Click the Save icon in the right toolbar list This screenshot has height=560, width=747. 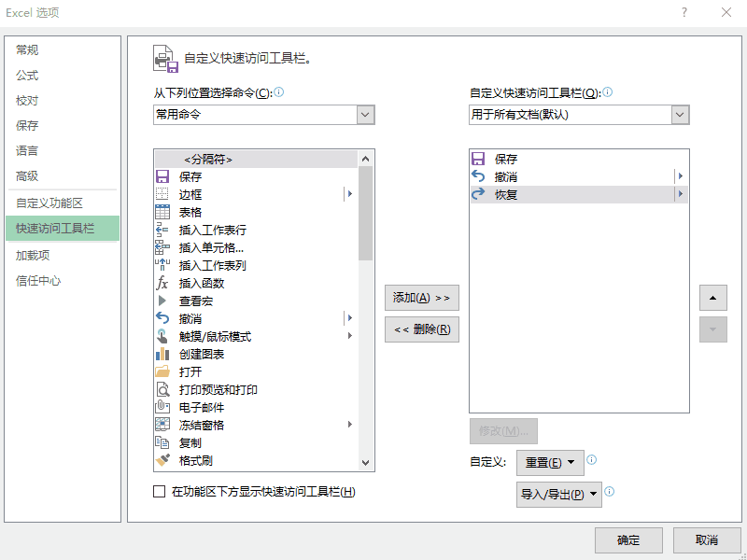(478, 159)
